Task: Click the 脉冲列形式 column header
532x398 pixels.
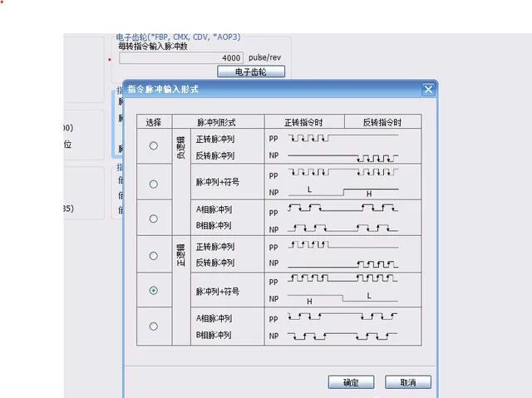Action: click(x=216, y=122)
